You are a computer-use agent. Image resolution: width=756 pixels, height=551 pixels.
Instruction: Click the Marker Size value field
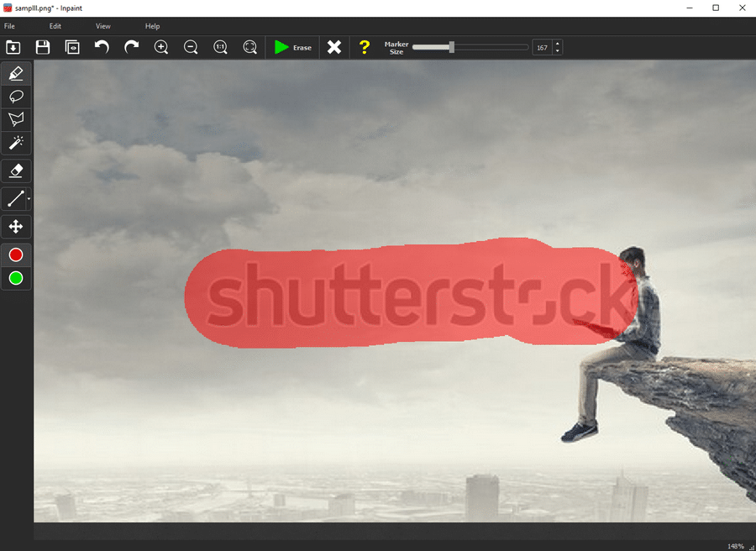pyautogui.click(x=543, y=48)
